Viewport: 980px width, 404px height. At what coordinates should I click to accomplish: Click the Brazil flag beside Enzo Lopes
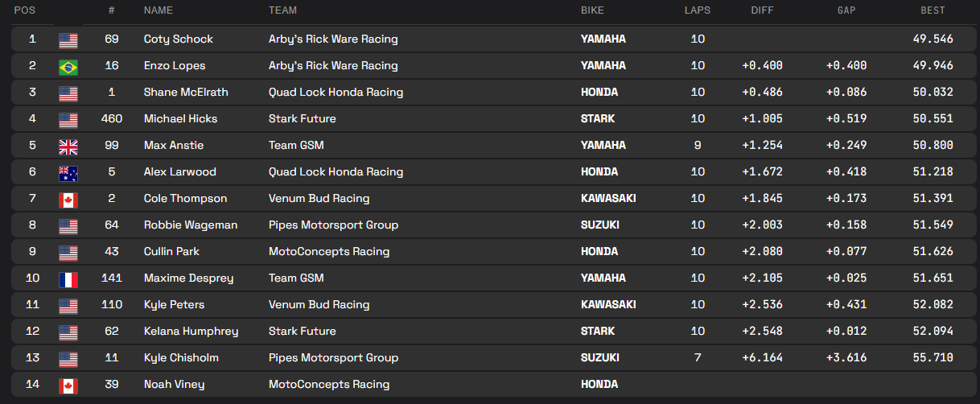tap(68, 66)
